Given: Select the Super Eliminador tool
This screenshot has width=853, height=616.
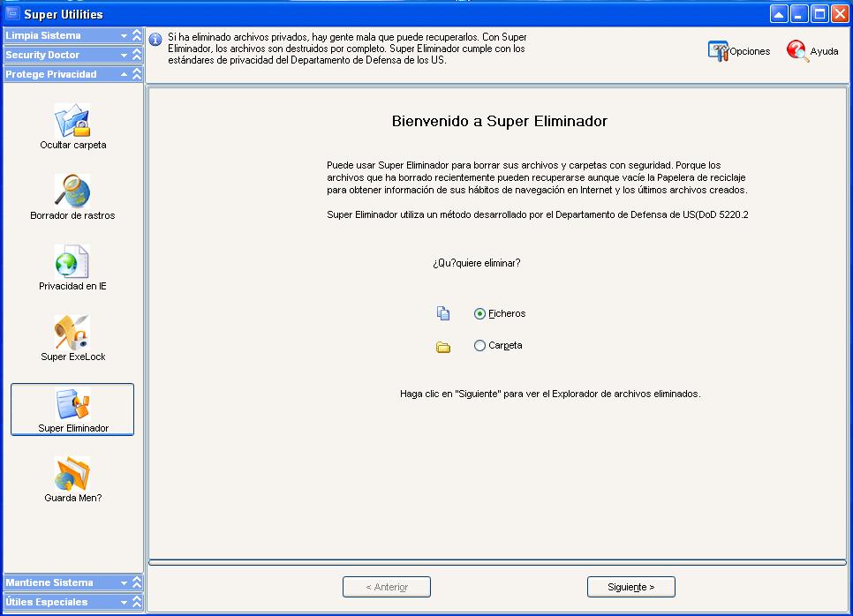Looking at the screenshot, I should coord(72,409).
